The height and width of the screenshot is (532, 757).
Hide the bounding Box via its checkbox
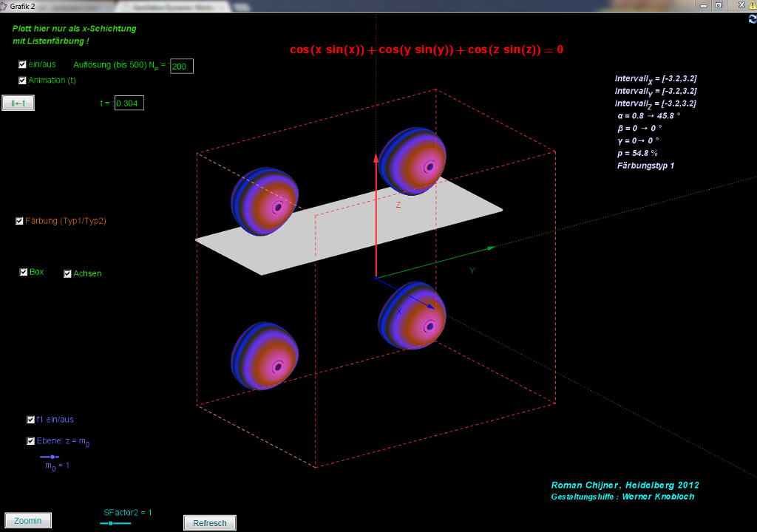[24, 273]
